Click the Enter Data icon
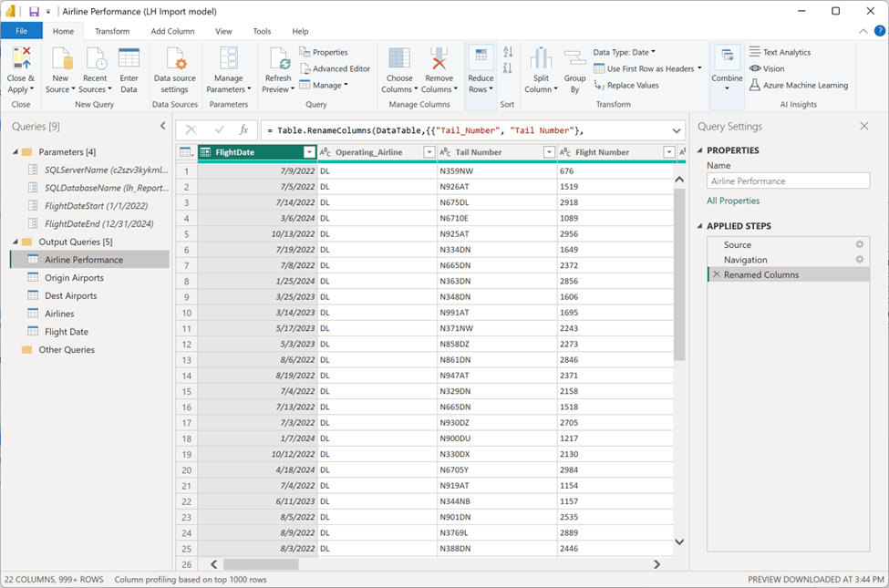The width and height of the screenshot is (889, 588). 129,58
